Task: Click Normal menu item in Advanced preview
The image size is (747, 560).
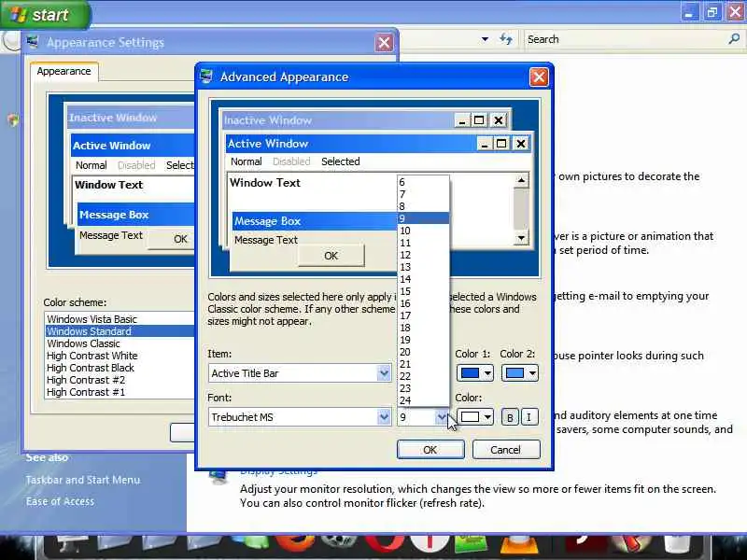Action: [x=247, y=161]
